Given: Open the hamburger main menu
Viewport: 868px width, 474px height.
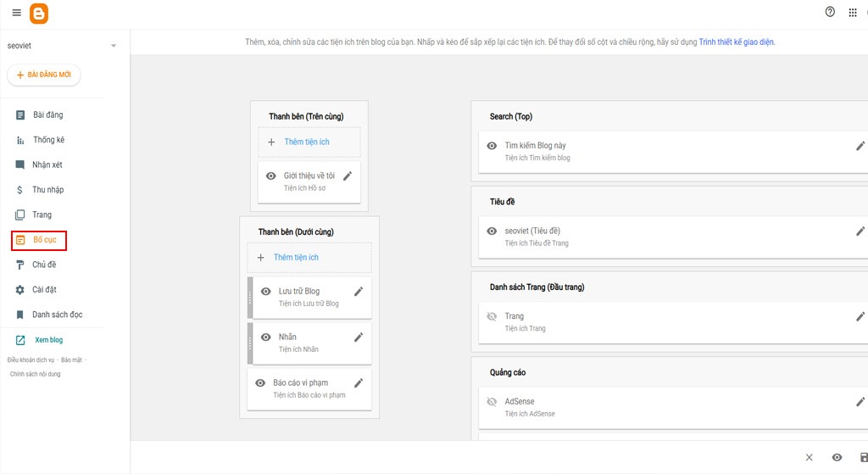Looking at the screenshot, I should pyautogui.click(x=17, y=13).
